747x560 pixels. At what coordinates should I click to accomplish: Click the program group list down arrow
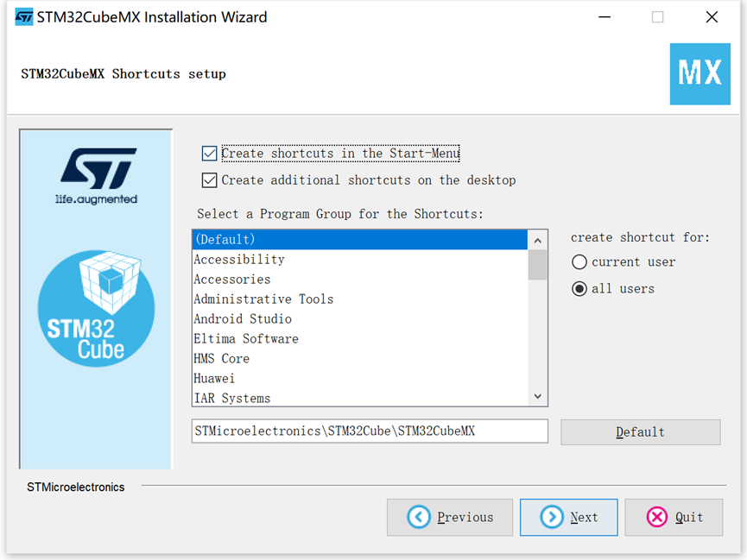point(538,396)
